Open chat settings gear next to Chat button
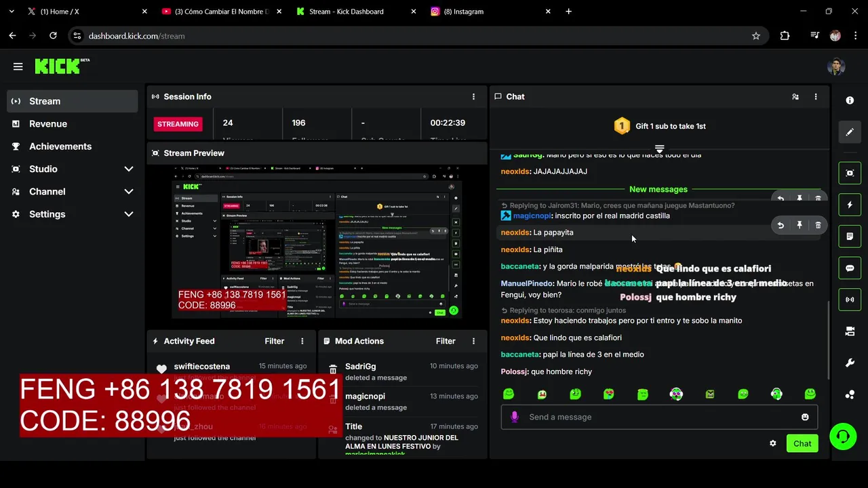868x488 pixels. point(772,443)
